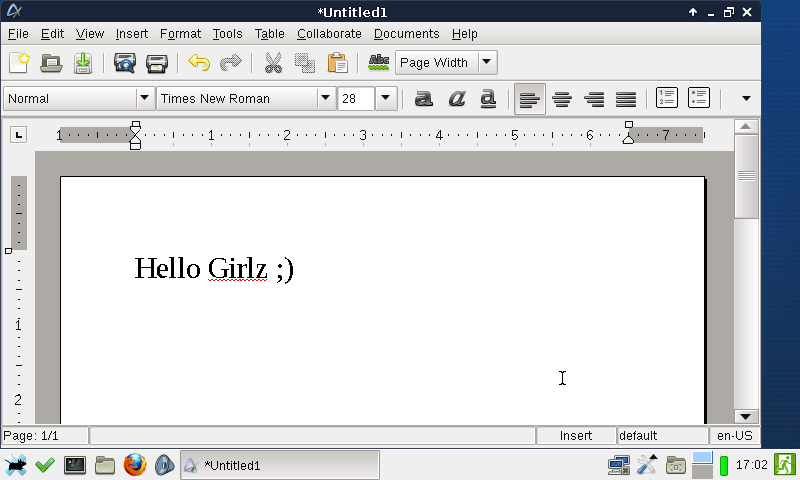The image size is (800, 480).
Task: Click the Save document icon
Action: (83, 63)
